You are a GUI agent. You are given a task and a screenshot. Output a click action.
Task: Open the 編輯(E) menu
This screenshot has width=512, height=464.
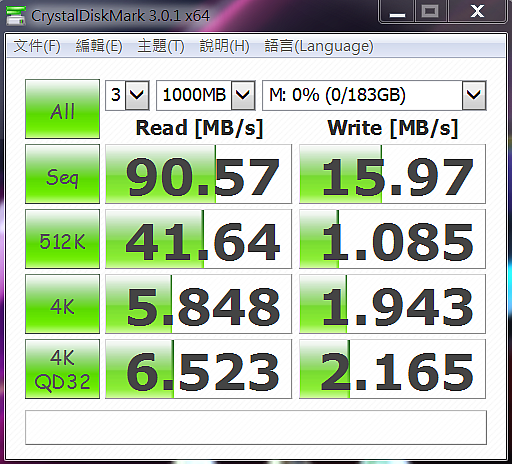coord(99,46)
